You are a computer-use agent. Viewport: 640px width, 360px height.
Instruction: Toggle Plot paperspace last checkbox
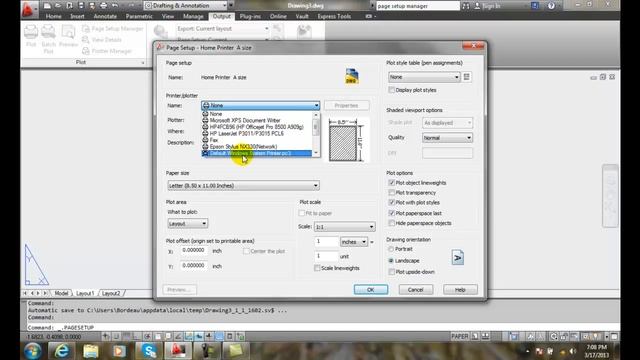click(x=391, y=213)
